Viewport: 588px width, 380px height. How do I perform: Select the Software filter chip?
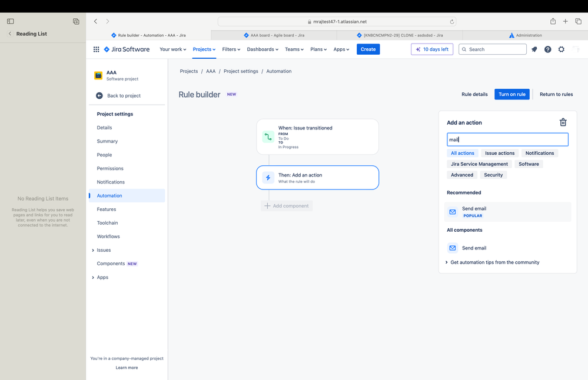[x=529, y=164]
